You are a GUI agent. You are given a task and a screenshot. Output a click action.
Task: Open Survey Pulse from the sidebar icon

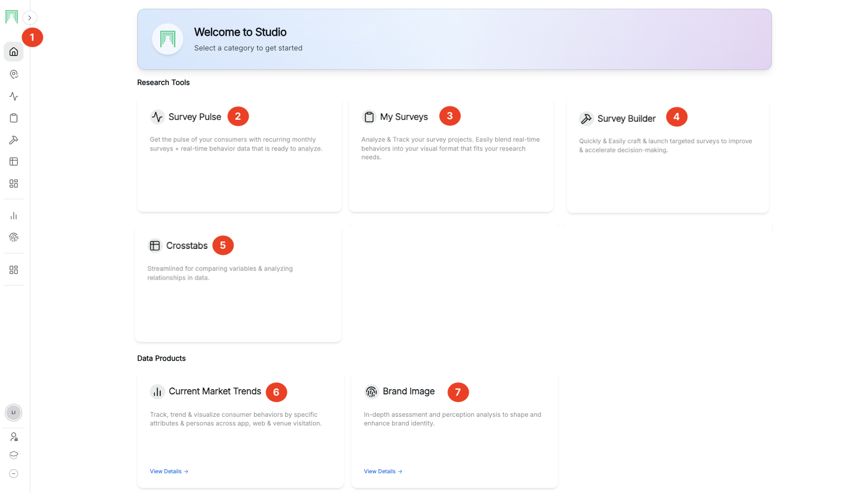14,96
